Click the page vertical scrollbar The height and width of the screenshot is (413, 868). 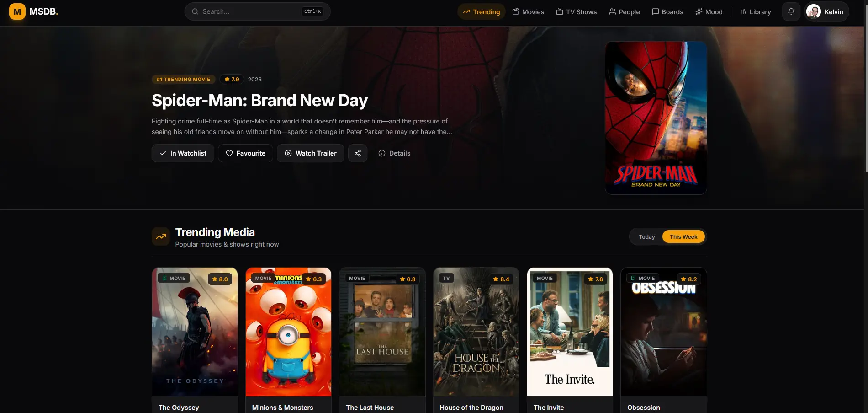click(x=866, y=87)
